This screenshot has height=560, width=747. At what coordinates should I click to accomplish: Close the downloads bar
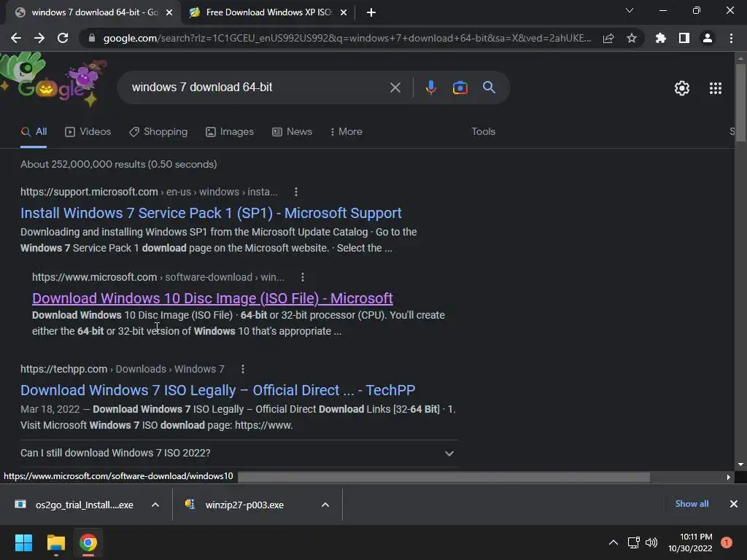(734, 504)
